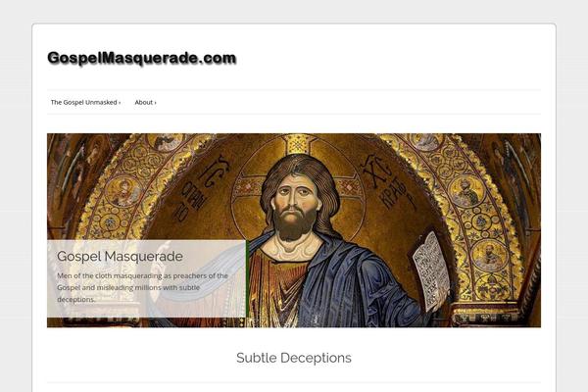Click the Gospel Masquerade slide title
The height and width of the screenshot is (392, 588).
click(x=120, y=256)
